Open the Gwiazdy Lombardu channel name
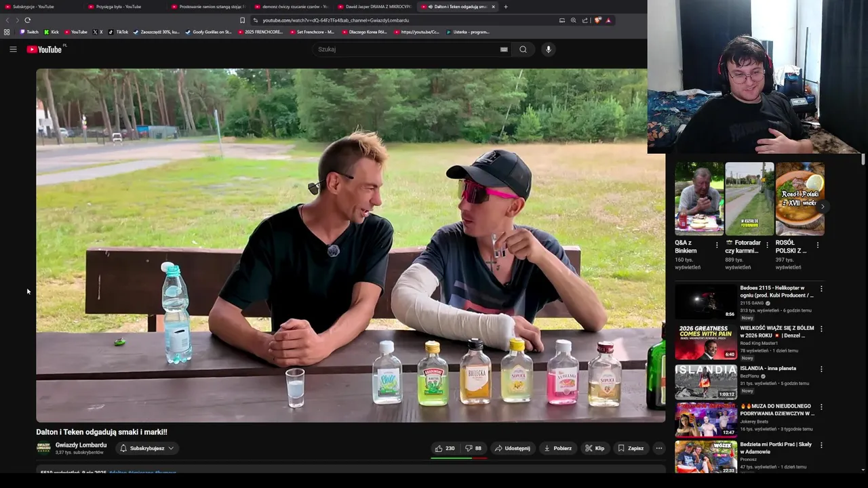This screenshot has width=868, height=488. click(81, 445)
